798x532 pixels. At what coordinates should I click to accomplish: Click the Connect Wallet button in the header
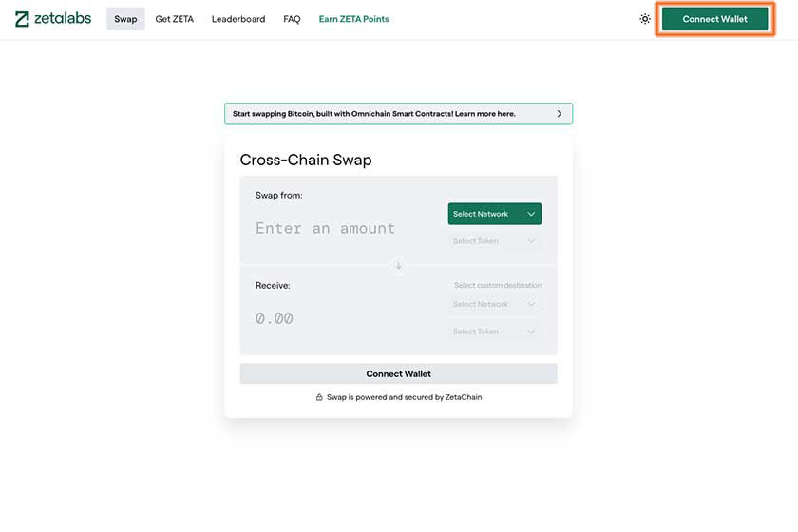715,19
